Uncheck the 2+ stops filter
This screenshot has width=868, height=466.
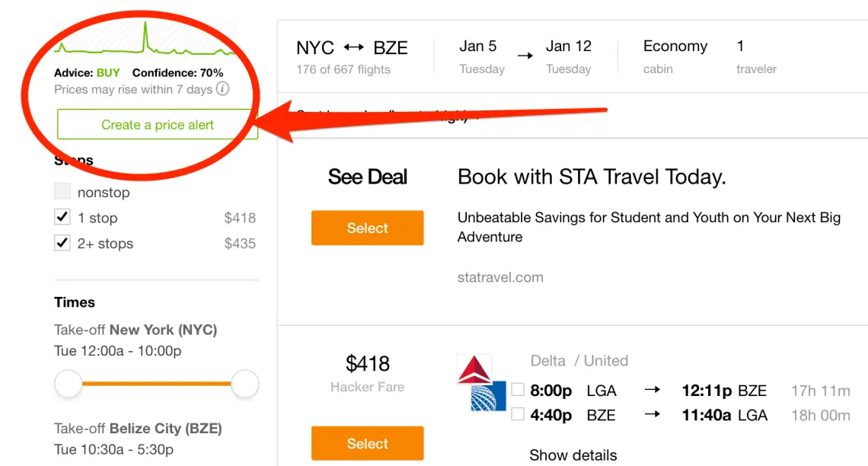tap(62, 242)
